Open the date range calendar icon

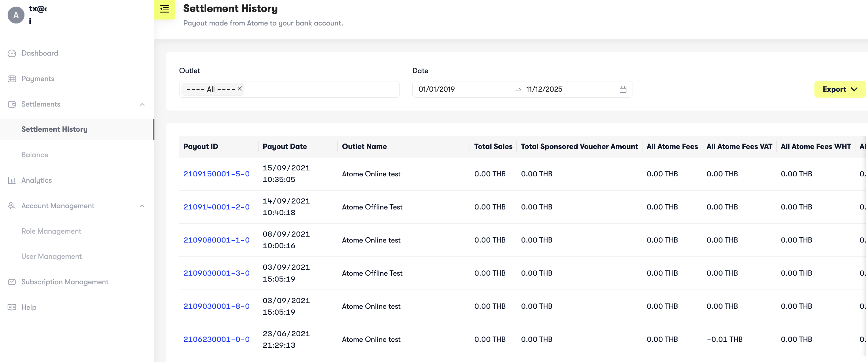623,89
